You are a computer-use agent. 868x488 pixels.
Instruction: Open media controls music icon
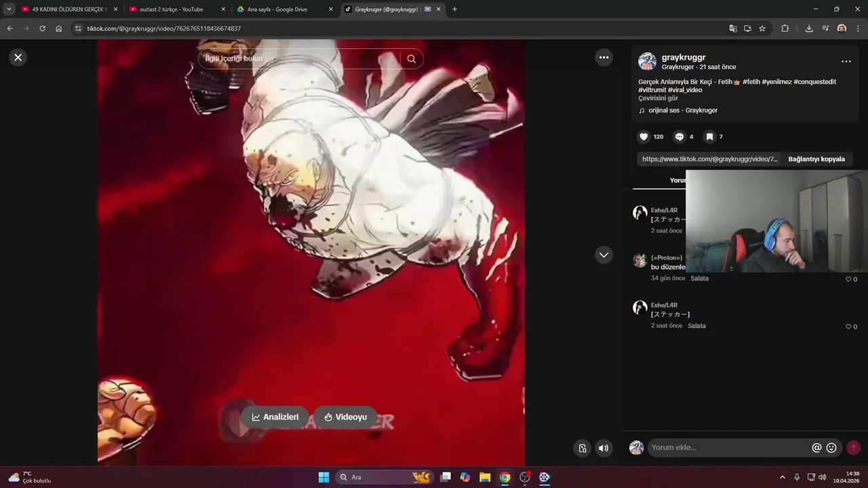(x=825, y=28)
